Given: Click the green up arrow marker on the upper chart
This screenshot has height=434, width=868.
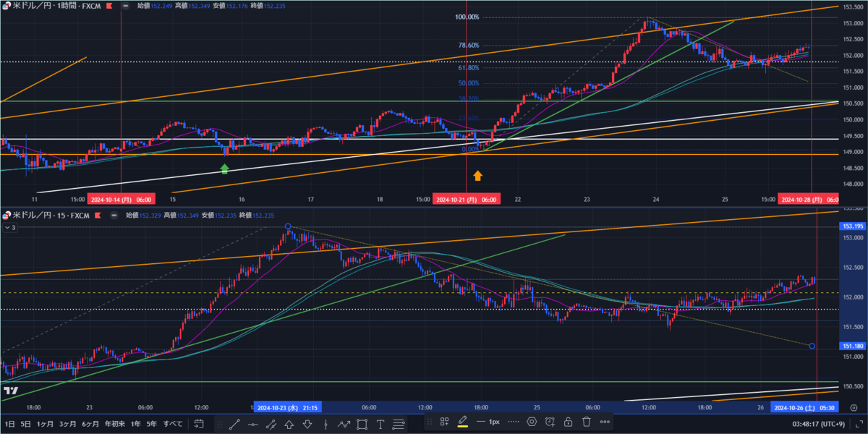Looking at the screenshot, I should [224, 169].
